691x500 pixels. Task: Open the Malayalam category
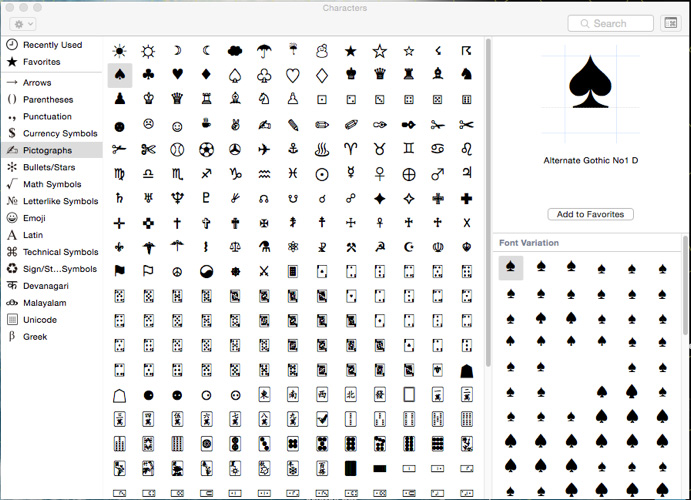pyautogui.click(x=52, y=303)
